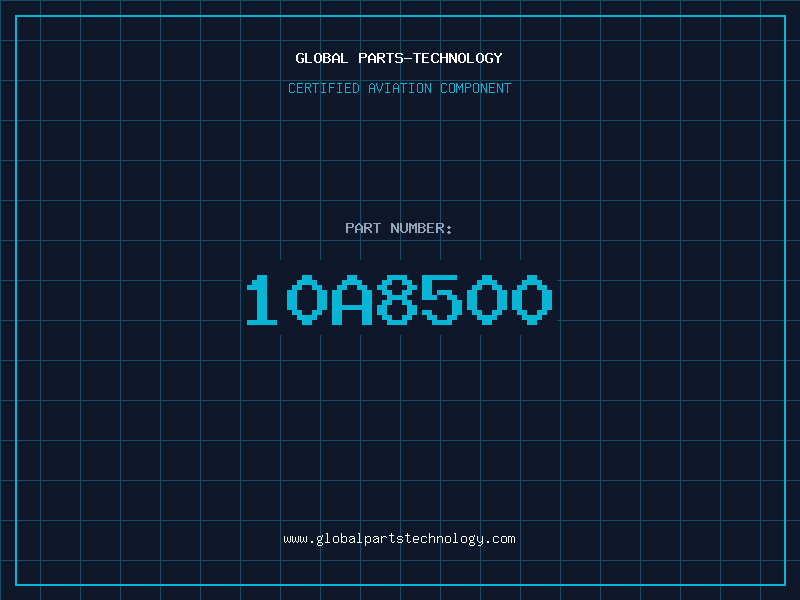This screenshot has width=800, height=600.
Task: Click the final 0 of the part number
Action: pos(532,299)
